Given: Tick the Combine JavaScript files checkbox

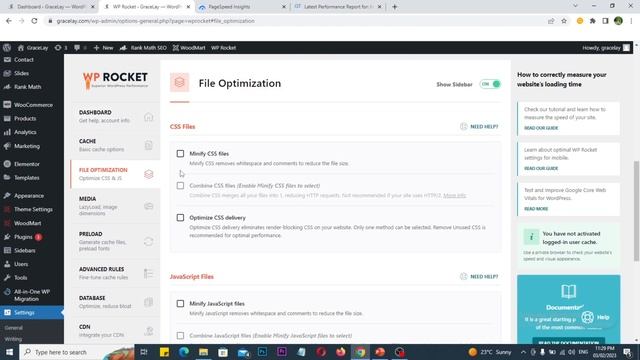Looking at the screenshot, I should (x=180, y=336).
